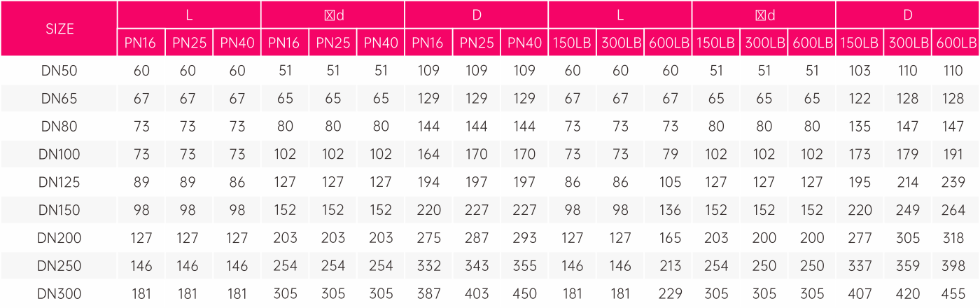Select the cell with value 398

point(955,267)
